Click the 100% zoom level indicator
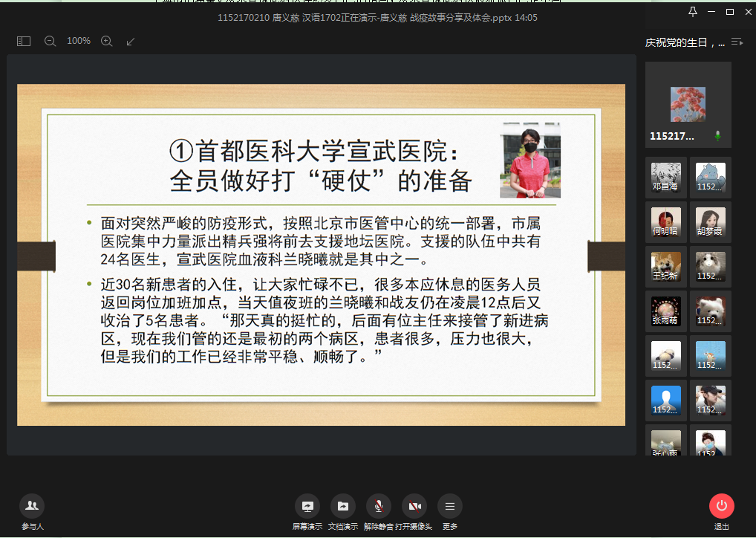Screen dimensions: 756x538 (79, 42)
